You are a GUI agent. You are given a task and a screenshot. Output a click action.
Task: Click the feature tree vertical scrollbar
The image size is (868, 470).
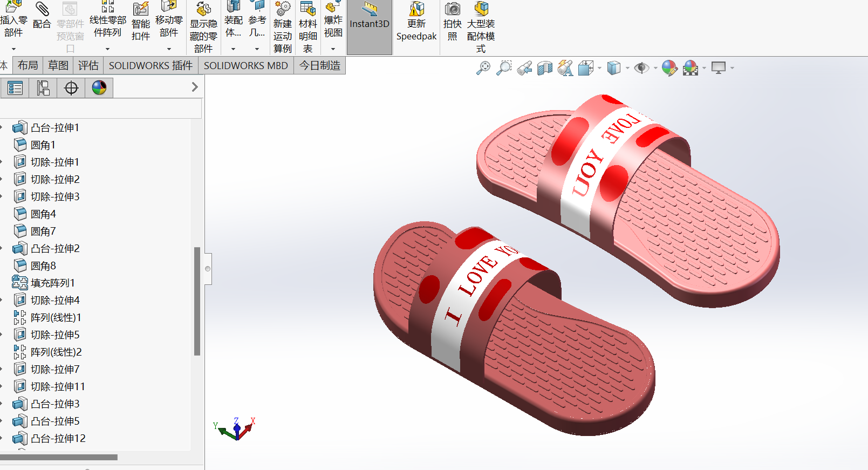pyautogui.click(x=197, y=301)
